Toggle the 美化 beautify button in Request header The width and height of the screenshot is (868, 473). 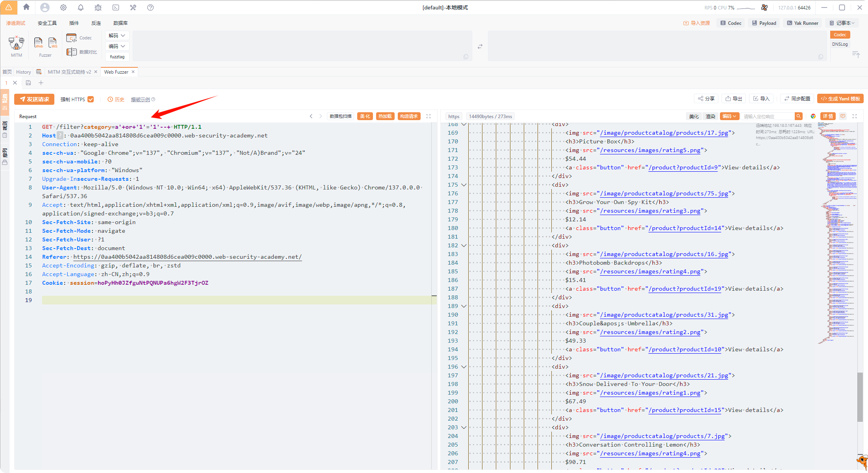pos(365,116)
